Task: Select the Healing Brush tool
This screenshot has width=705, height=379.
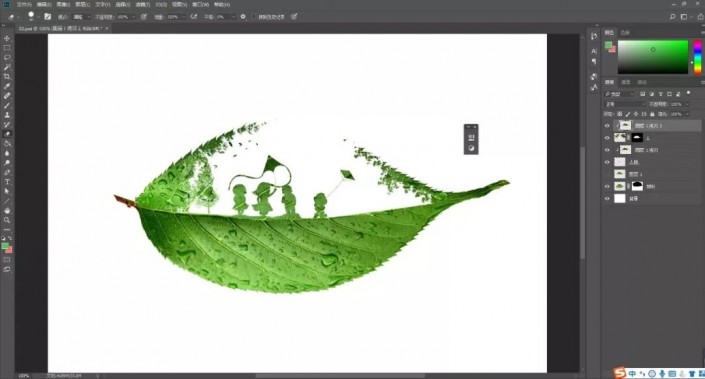Action: pos(7,96)
